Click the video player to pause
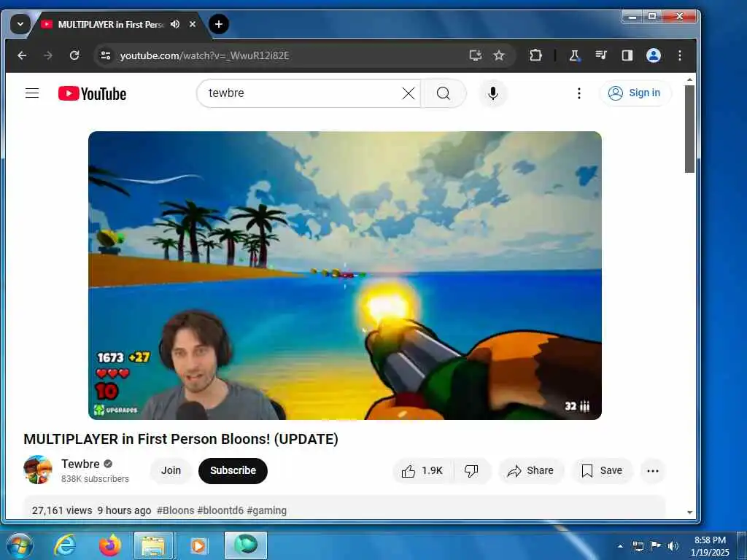 (345, 275)
